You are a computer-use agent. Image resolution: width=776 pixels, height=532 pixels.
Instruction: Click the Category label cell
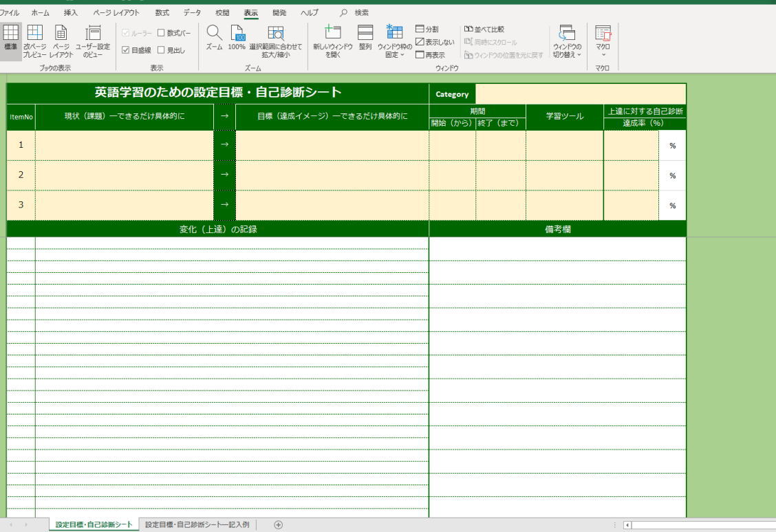tap(453, 94)
